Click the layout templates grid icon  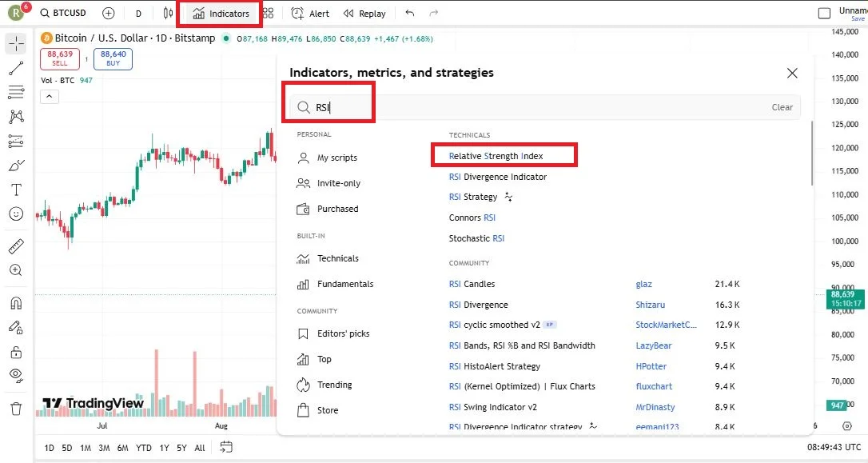coord(268,14)
